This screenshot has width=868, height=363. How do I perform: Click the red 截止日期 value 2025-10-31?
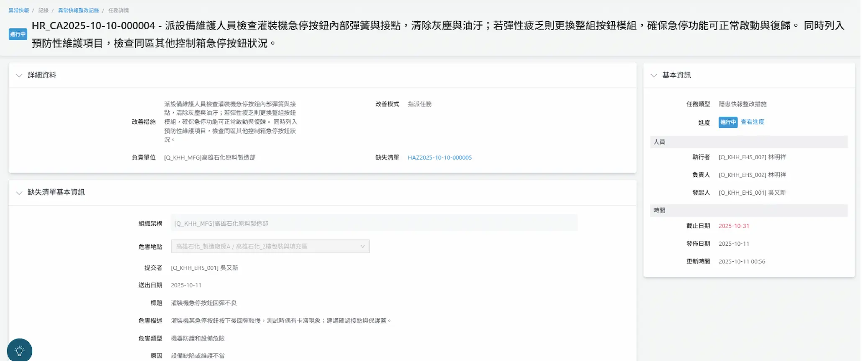click(734, 226)
